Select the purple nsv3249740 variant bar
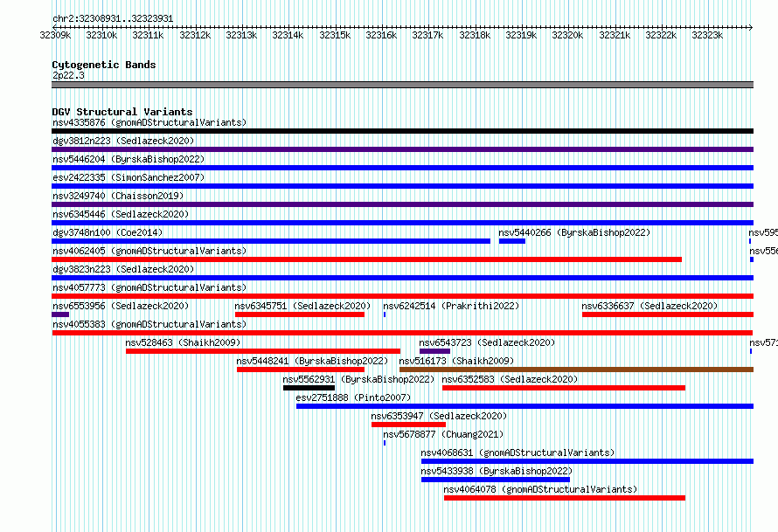 point(402,204)
